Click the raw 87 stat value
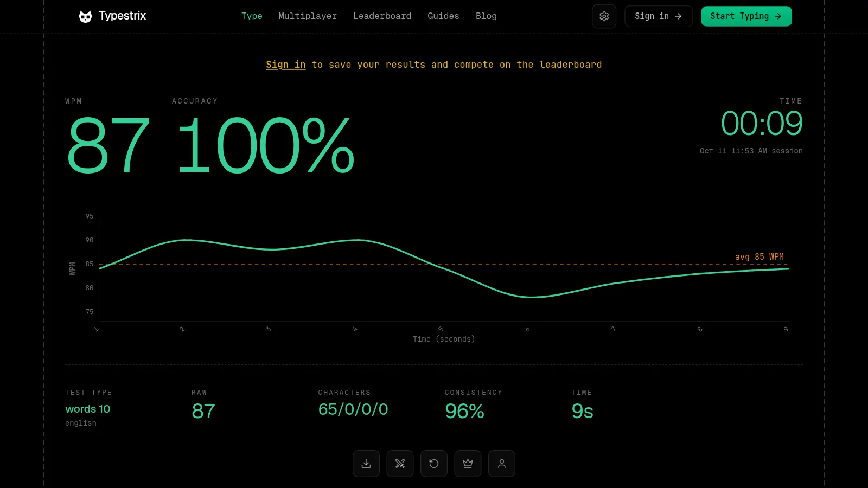The height and width of the screenshot is (488, 868). [x=203, y=411]
